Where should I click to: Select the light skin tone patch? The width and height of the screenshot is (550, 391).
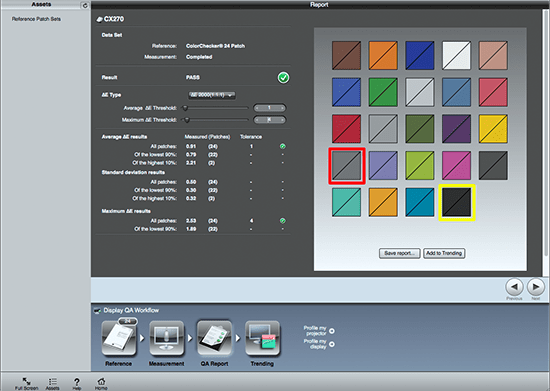coord(493,55)
